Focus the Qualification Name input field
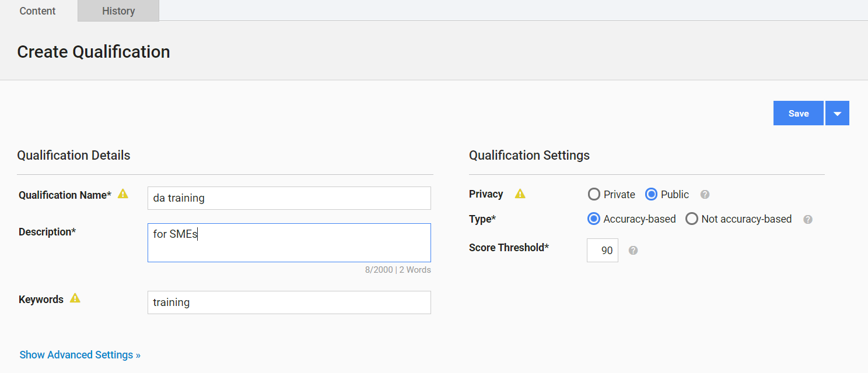 (x=289, y=198)
